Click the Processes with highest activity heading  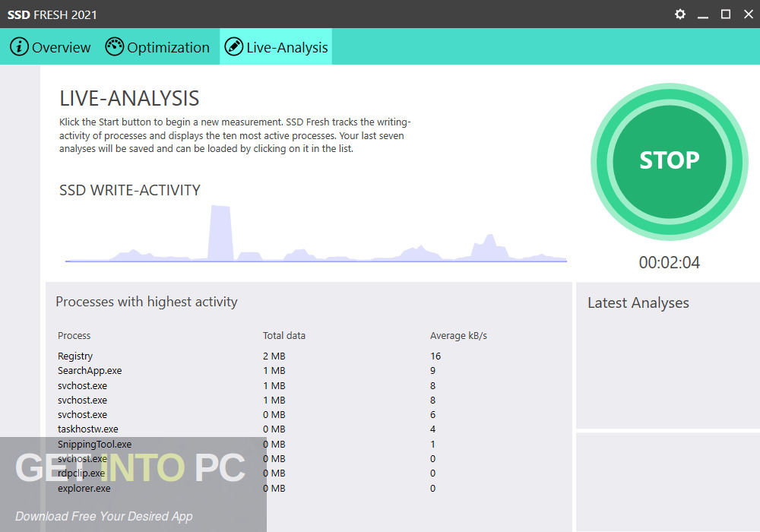pyautogui.click(x=147, y=302)
